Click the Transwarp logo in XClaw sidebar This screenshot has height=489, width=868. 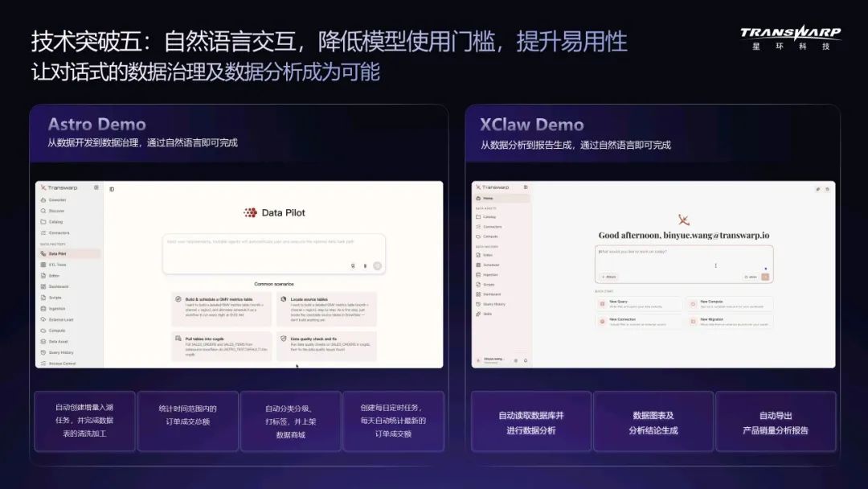tap(492, 187)
